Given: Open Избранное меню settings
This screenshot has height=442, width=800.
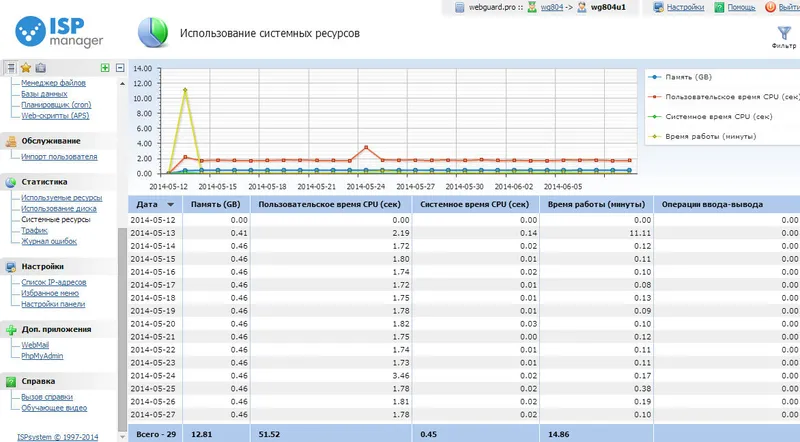Looking at the screenshot, I should pos(50,293).
